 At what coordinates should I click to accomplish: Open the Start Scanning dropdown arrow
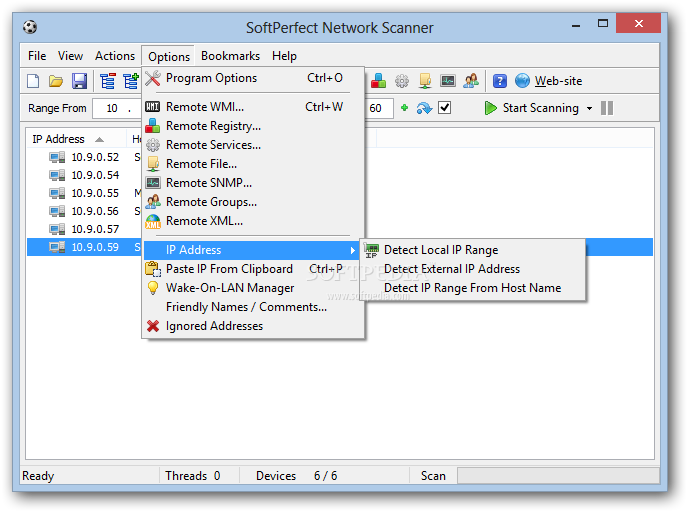(589, 108)
